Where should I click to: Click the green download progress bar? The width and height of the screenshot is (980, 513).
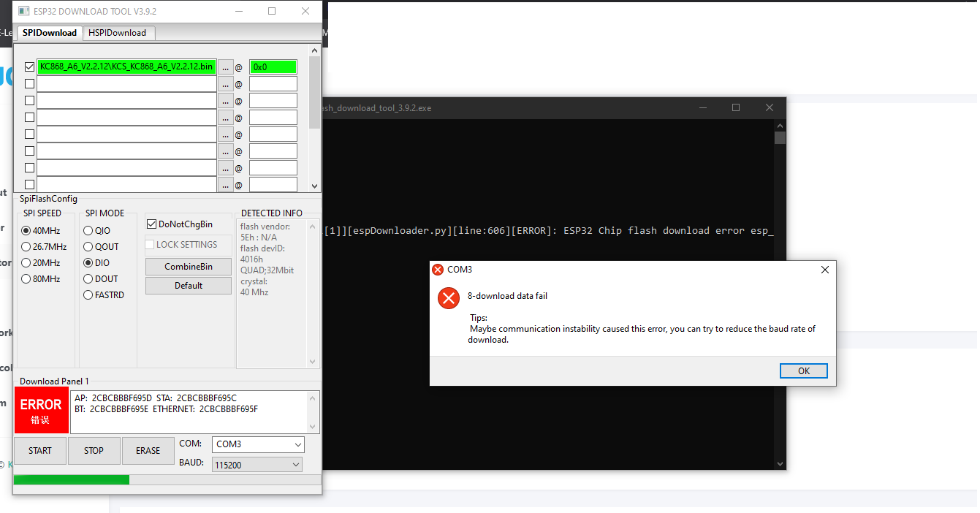pyautogui.click(x=72, y=479)
